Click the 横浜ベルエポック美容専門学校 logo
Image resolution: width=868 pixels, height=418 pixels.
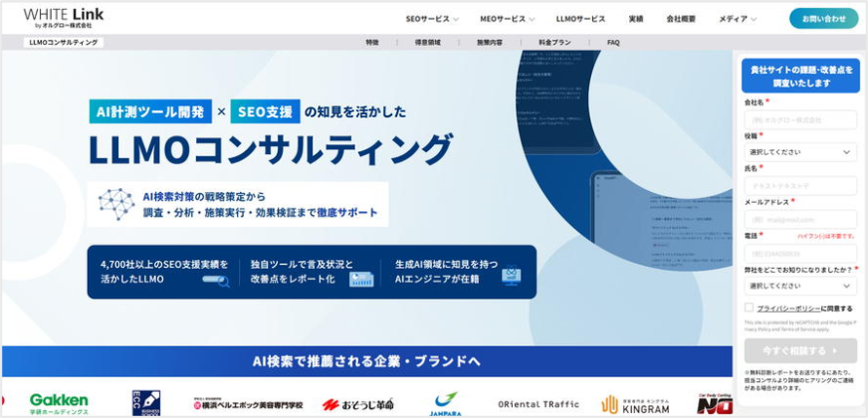click(248, 404)
